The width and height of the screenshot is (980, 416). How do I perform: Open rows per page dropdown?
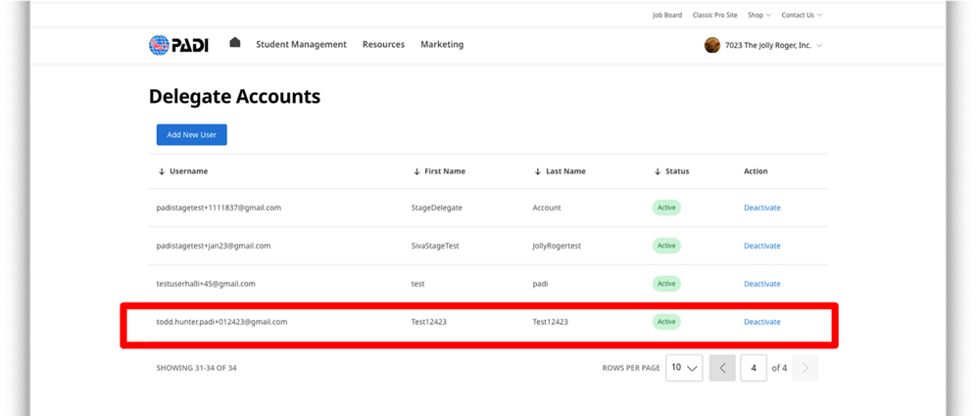click(x=684, y=368)
